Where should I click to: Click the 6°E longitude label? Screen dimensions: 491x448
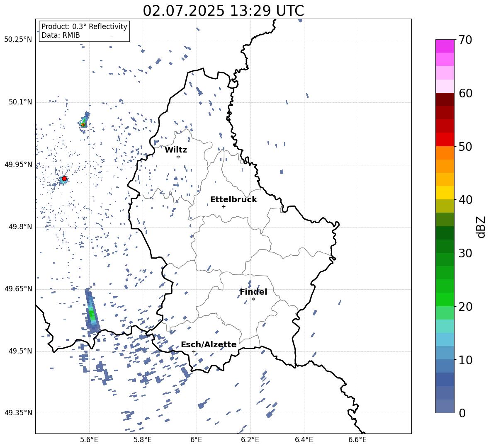click(x=196, y=440)
